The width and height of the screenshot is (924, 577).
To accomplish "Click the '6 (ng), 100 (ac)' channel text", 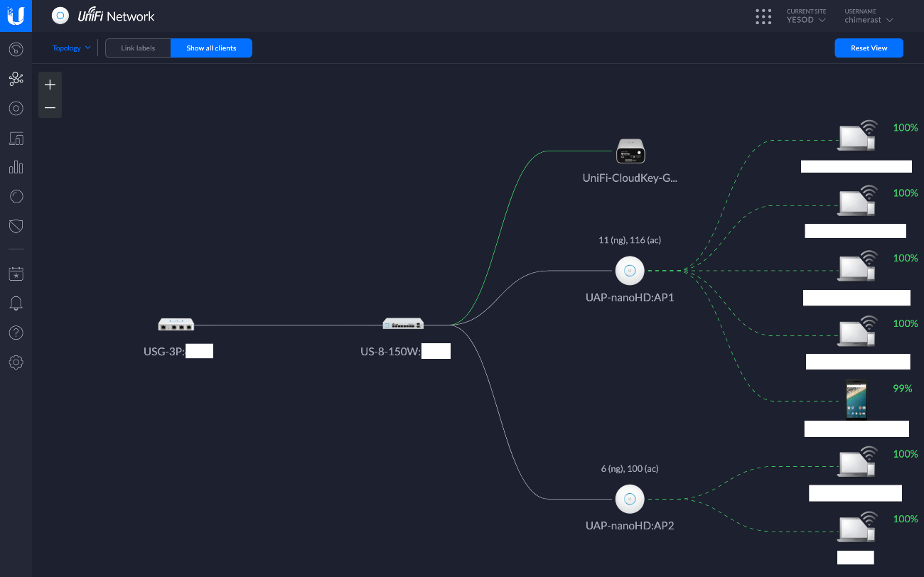I will tap(630, 469).
